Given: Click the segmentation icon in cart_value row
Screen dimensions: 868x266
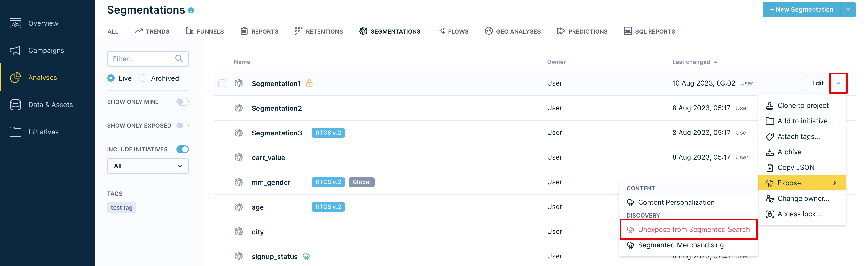Looking at the screenshot, I should tap(239, 157).
